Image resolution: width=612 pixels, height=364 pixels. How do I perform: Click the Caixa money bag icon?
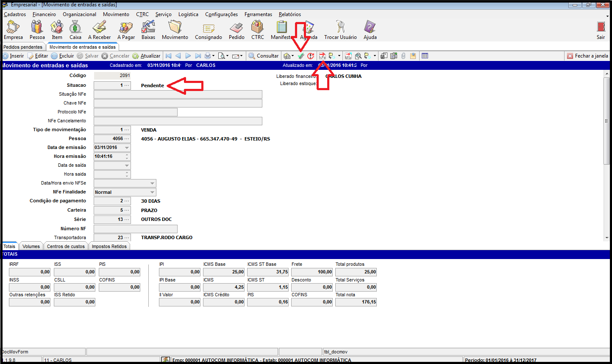(75, 30)
